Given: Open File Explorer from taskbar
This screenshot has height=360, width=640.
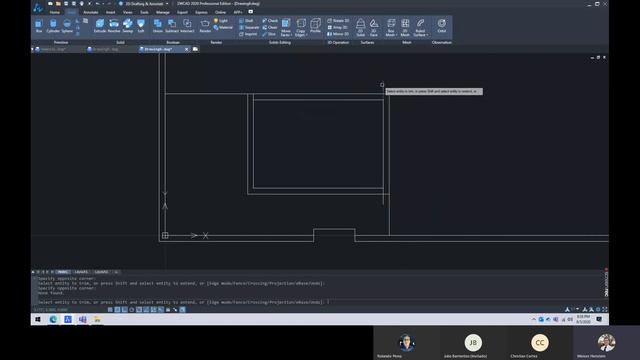Looking at the screenshot, I should 98,320.
